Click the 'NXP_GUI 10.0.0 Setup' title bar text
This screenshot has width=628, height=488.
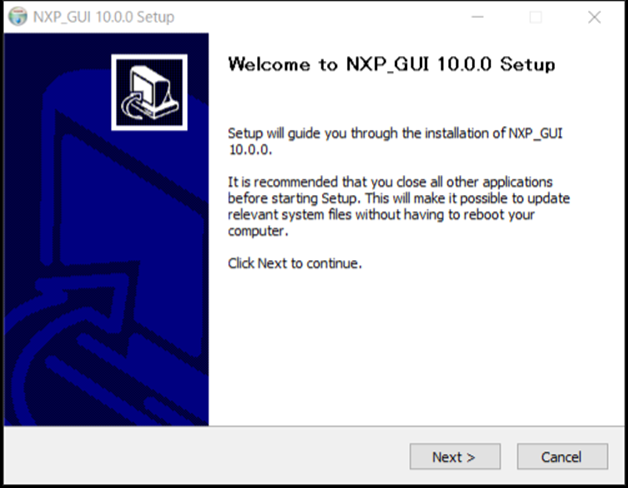tap(103, 17)
